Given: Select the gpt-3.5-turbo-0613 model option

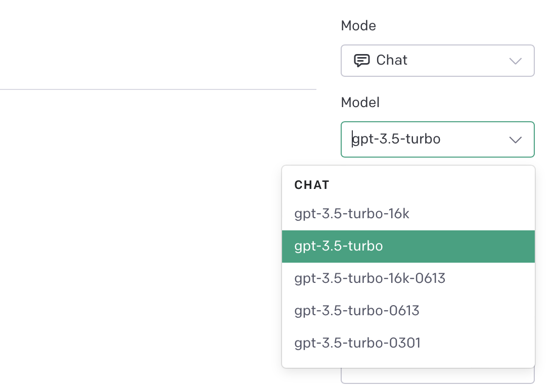Looking at the screenshot, I should 357,310.
